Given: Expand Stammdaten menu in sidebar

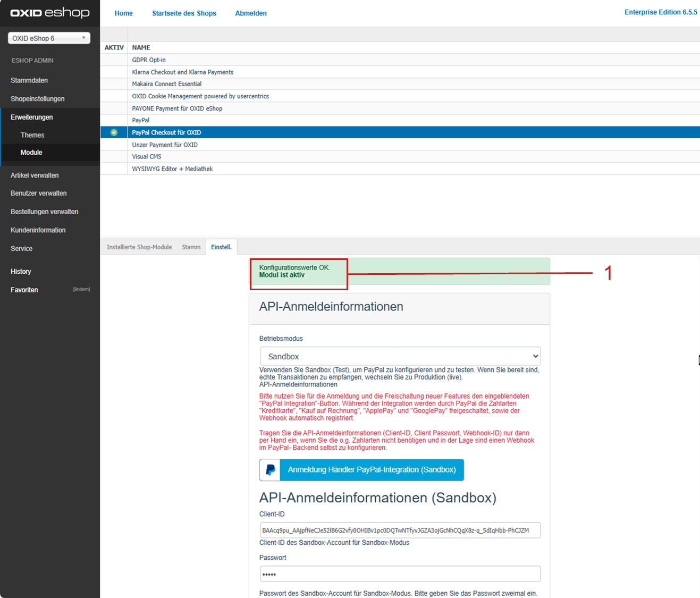Looking at the screenshot, I should click(29, 80).
